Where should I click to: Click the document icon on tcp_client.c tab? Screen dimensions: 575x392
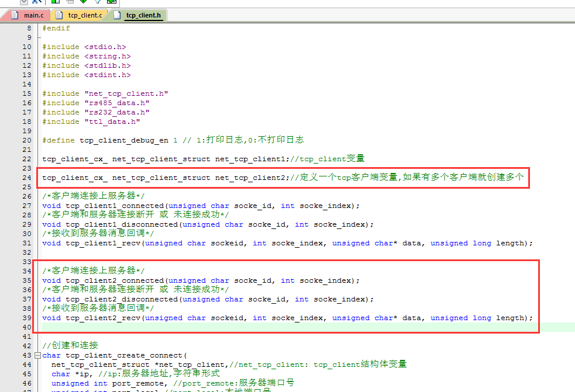[x=59, y=15]
